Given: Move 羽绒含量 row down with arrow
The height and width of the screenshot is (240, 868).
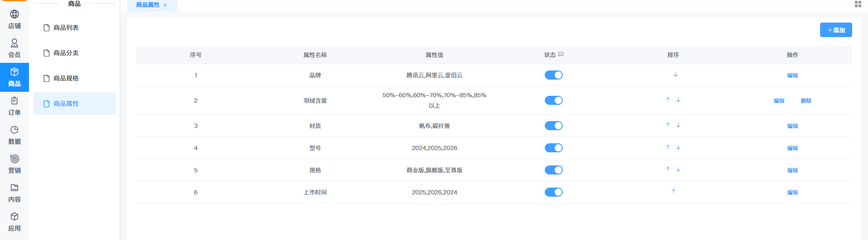Looking at the screenshot, I should click(x=678, y=100).
